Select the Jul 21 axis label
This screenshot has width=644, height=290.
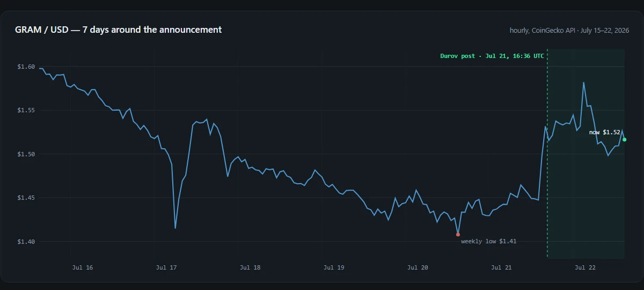click(501, 267)
